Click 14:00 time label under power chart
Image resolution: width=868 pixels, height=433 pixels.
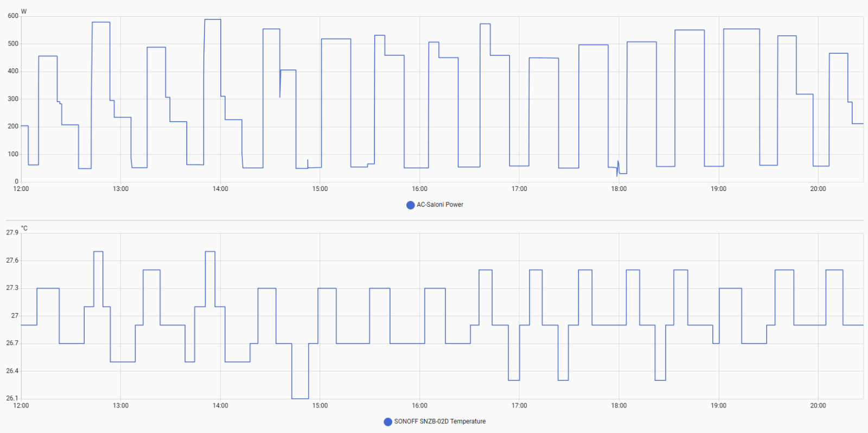point(220,189)
